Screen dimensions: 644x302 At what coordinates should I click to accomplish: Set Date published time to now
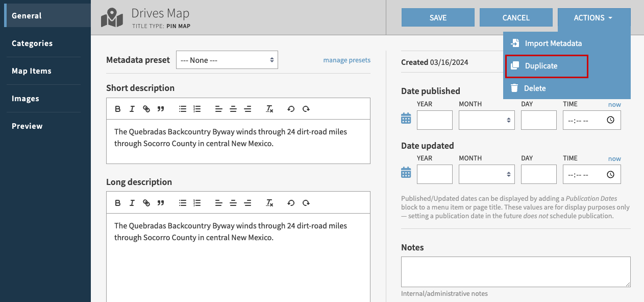point(614,104)
